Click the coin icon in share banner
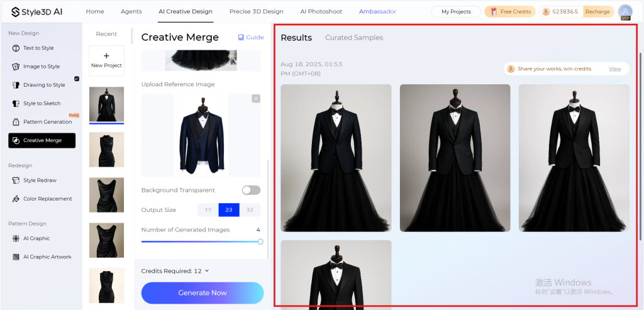This screenshot has height=310, width=644. pyautogui.click(x=511, y=69)
